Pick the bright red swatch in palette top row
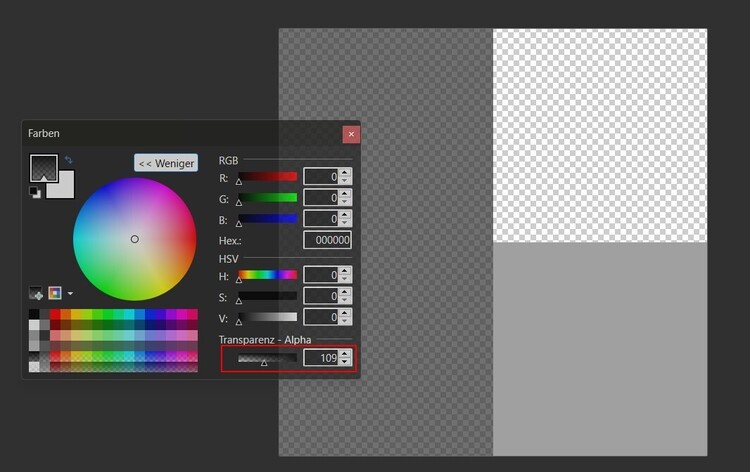Screen dimensions: 750x472 55,314
